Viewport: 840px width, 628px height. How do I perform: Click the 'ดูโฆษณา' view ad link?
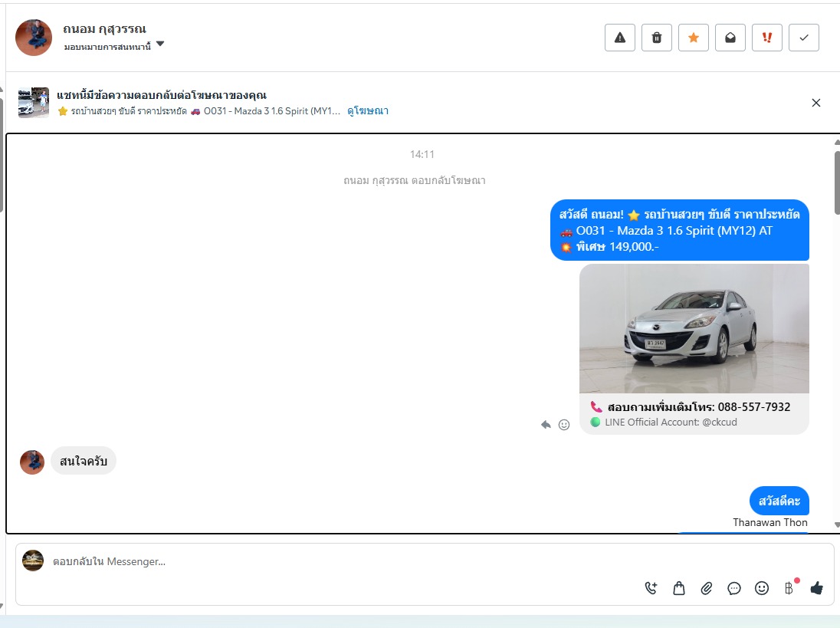click(x=368, y=111)
